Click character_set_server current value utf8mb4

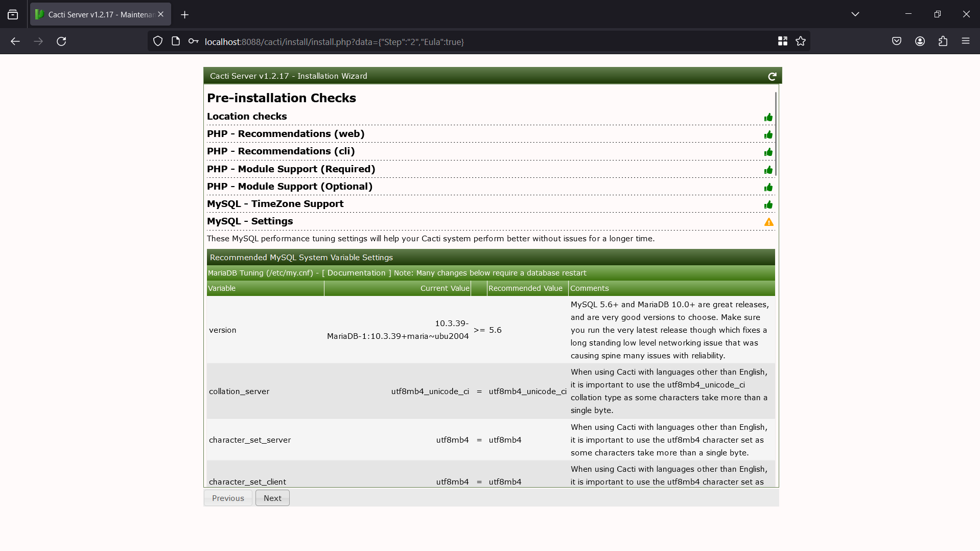click(x=453, y=440)
